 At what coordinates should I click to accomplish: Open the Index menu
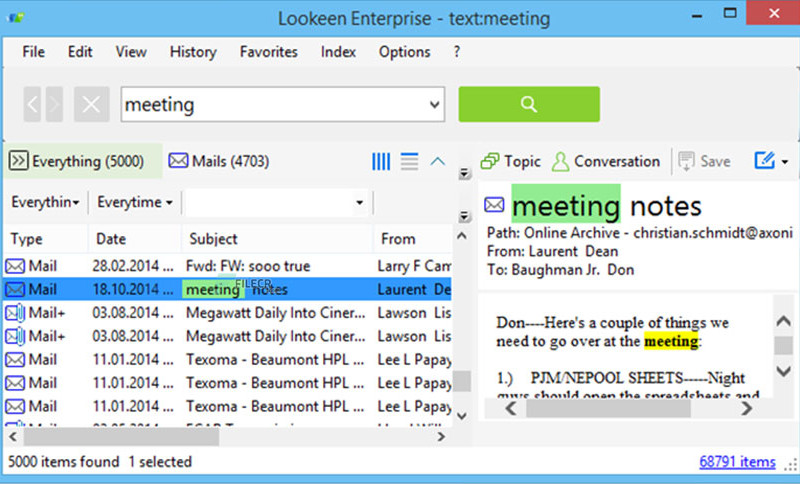pyautogui.click(x=338, y=52)
